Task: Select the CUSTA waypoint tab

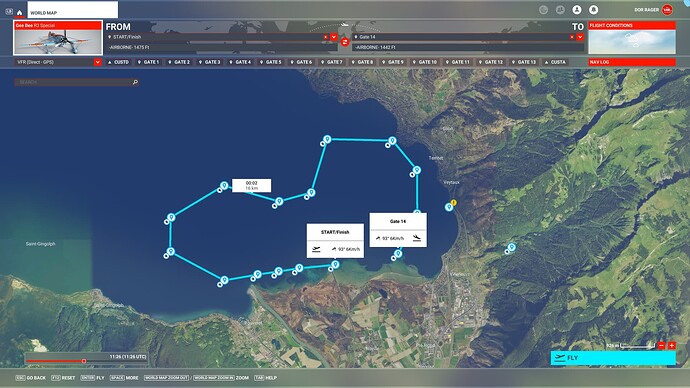Action: pos(555,62)
